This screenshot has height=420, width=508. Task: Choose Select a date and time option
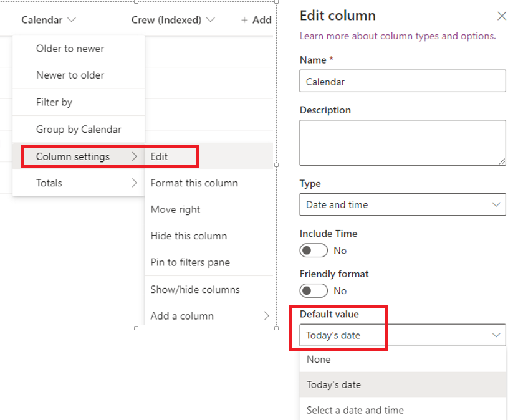point(355,410)
